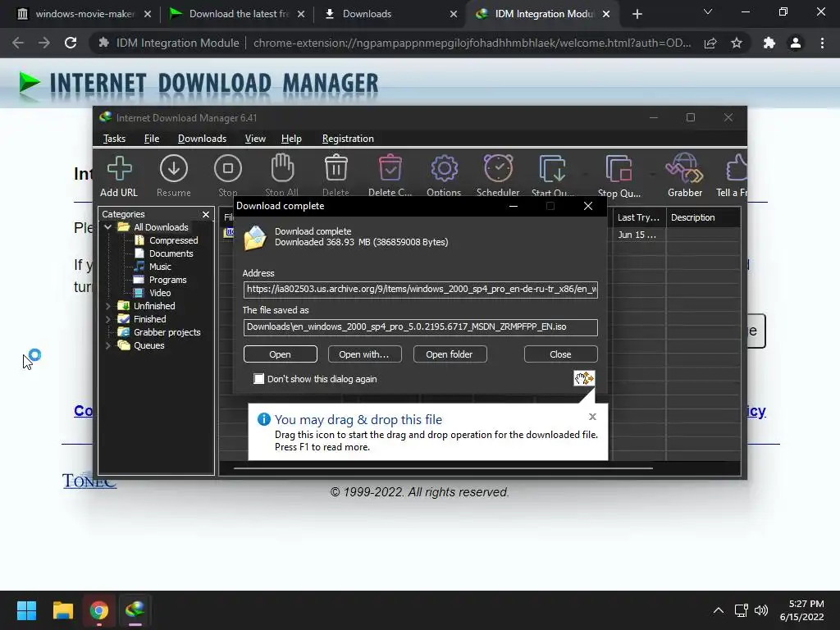The height and width of the screenshot is (630, 840).
Task: Expand the Queues category
Action: pos(108,345)
